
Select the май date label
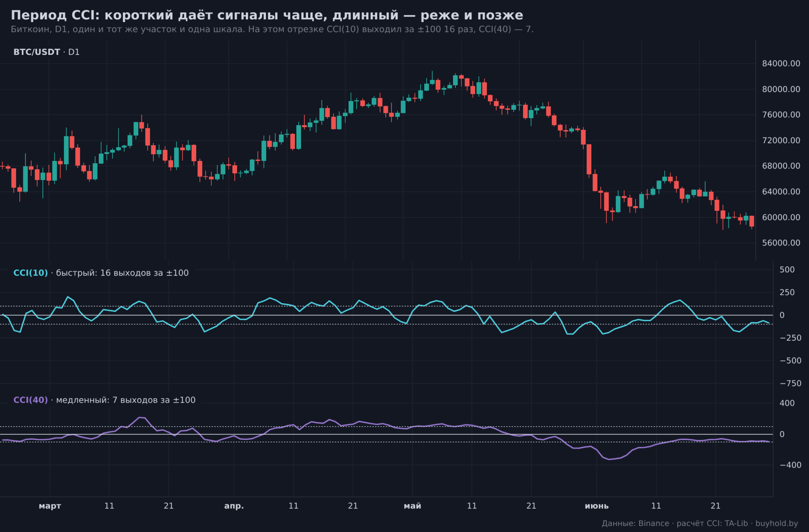pyautogui.click(x=412, y=506)
